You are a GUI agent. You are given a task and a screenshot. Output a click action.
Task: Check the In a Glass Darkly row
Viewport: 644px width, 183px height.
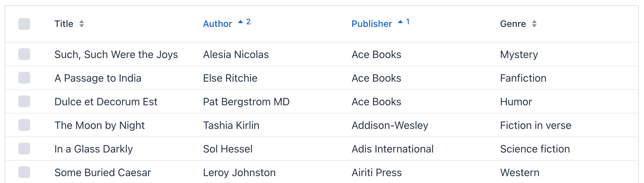[24, 149]
